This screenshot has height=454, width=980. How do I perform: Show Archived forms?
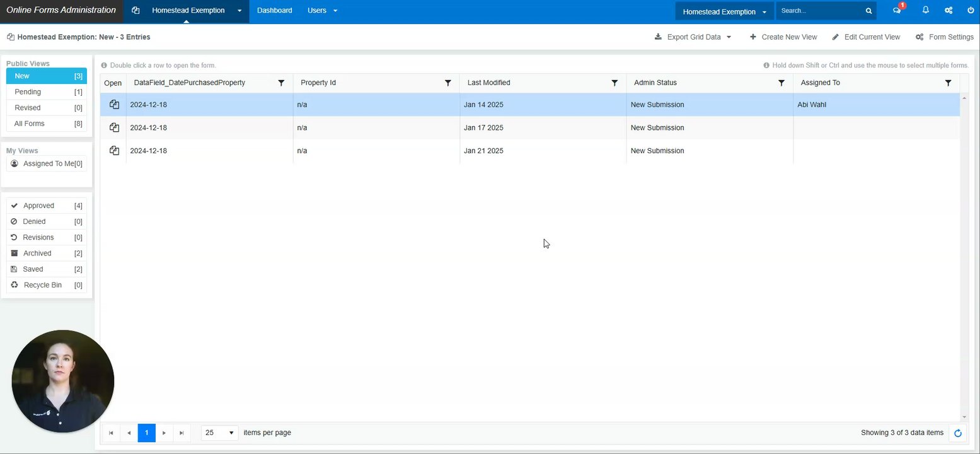(47, 253)
